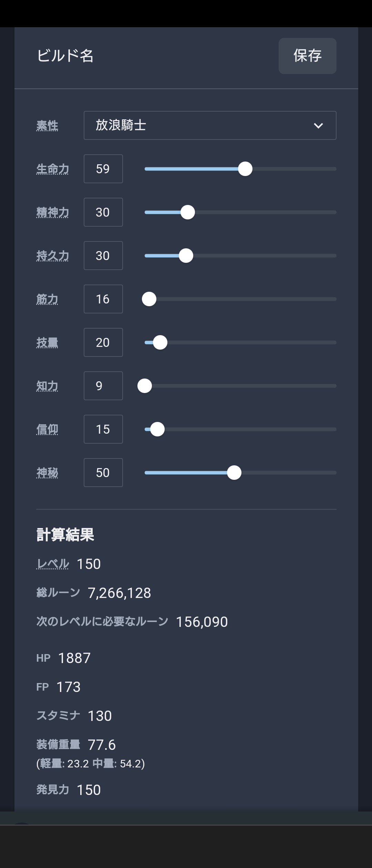Screen dimensions: 372x868
Task: Focus the 精神力 input field
Action: click(103, 212)
